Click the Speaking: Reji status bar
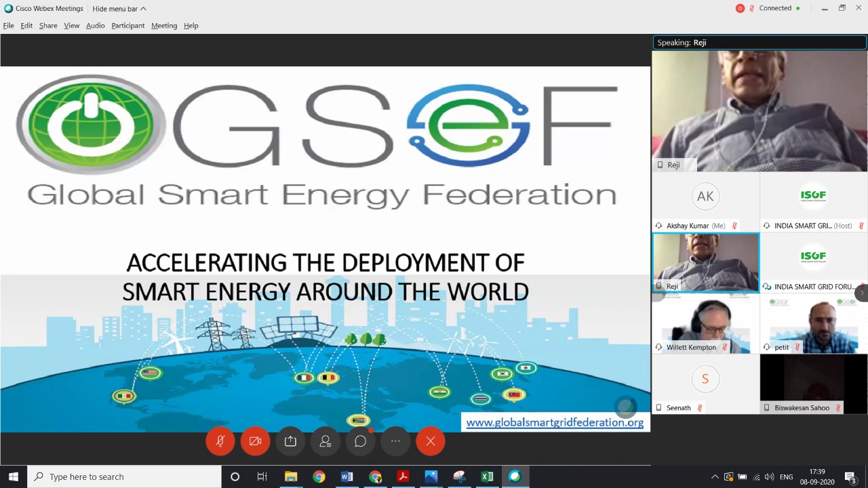Image resolution: width=868 pixels, height=488 pixels. 759,42
